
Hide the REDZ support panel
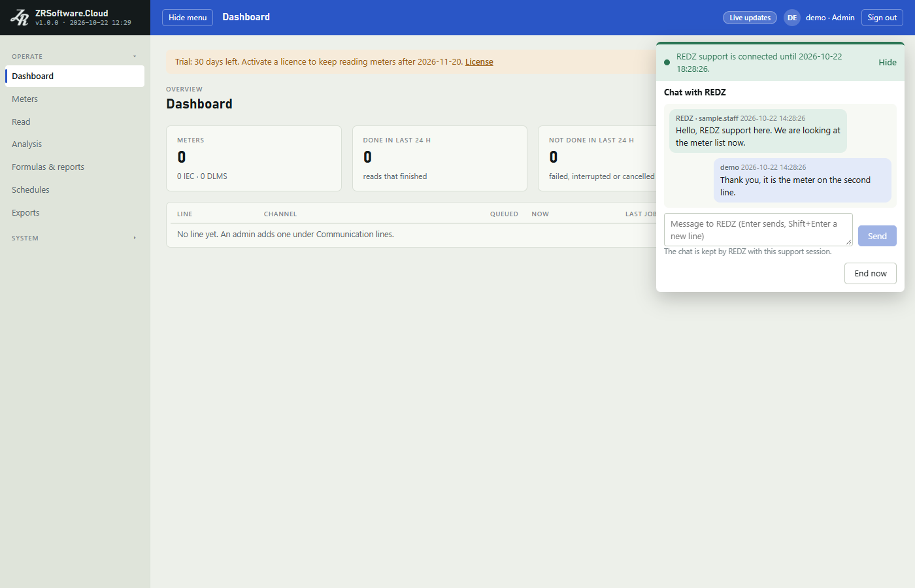pos(887,63)
